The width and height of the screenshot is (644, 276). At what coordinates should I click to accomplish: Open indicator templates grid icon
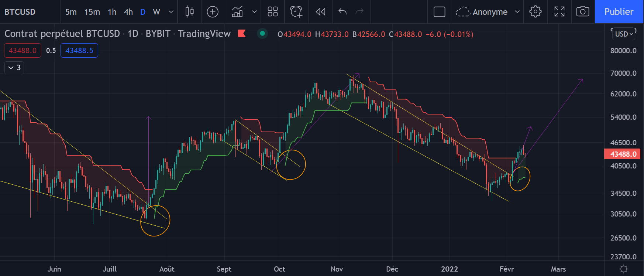click(273, 12)
